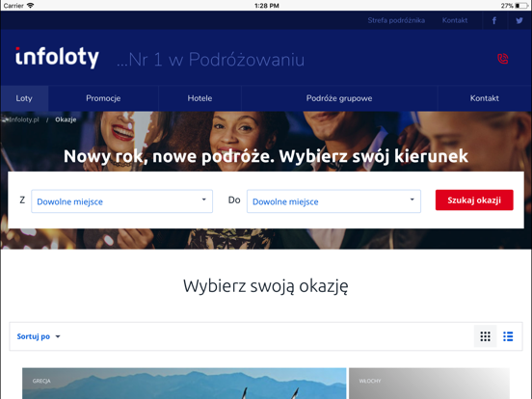Open the Wi-Fi status icon
The image size is (532, 399).
[x=31, y=6]
